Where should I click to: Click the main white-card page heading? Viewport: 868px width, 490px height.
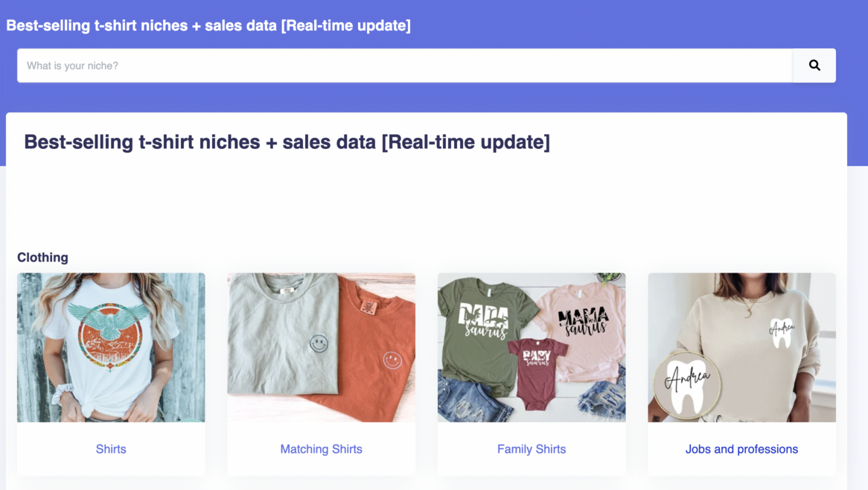tap(287, 141)
